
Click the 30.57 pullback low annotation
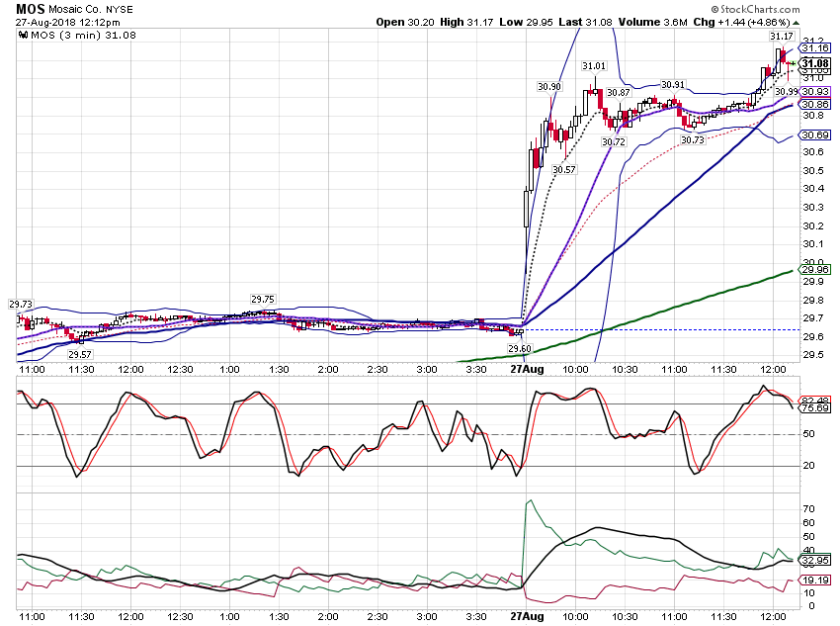[x=564, y=169]
